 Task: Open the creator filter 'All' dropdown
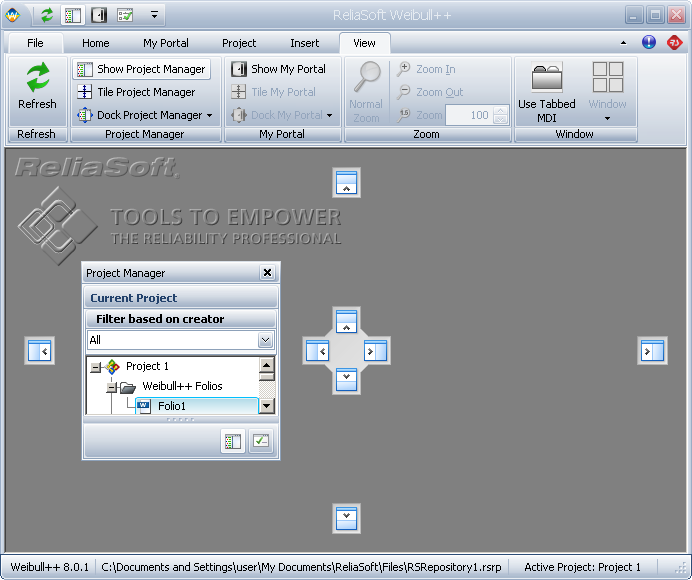(x=265, y=340)
